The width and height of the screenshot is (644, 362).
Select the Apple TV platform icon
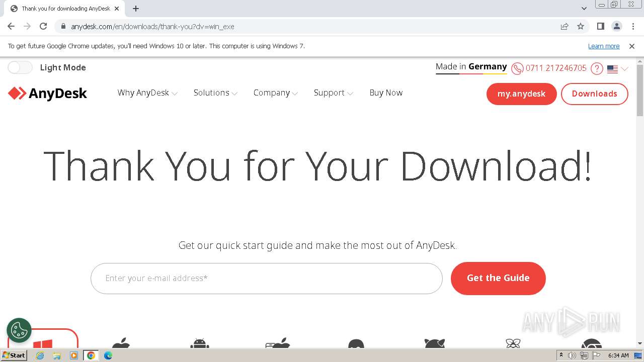pos(278,343)
